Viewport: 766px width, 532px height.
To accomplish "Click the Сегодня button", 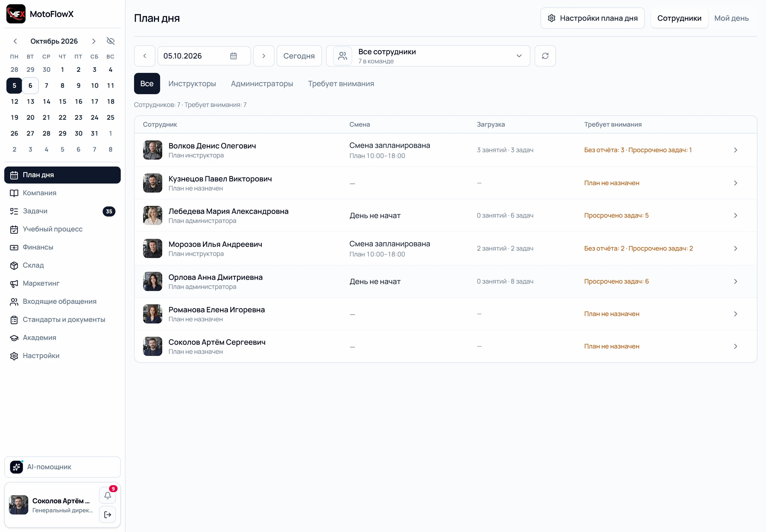I will point(299,56).
